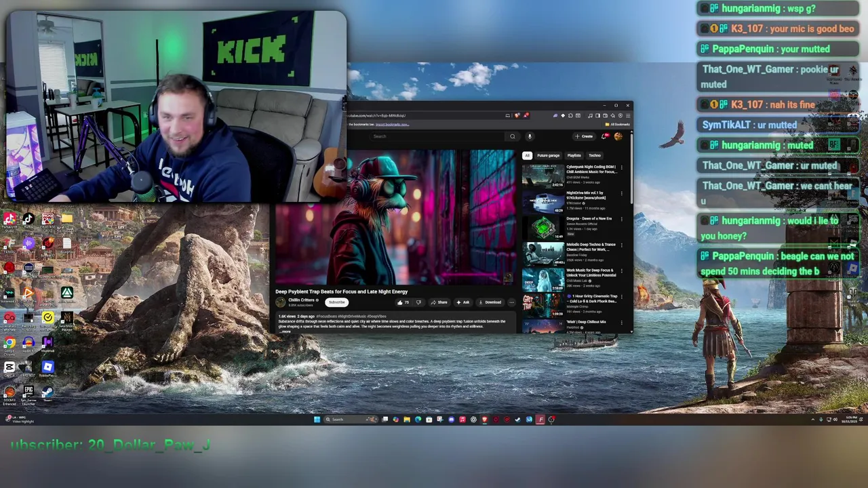Open the Epic Games Launcher shortcut
The image size is (868, 488).
28,393
